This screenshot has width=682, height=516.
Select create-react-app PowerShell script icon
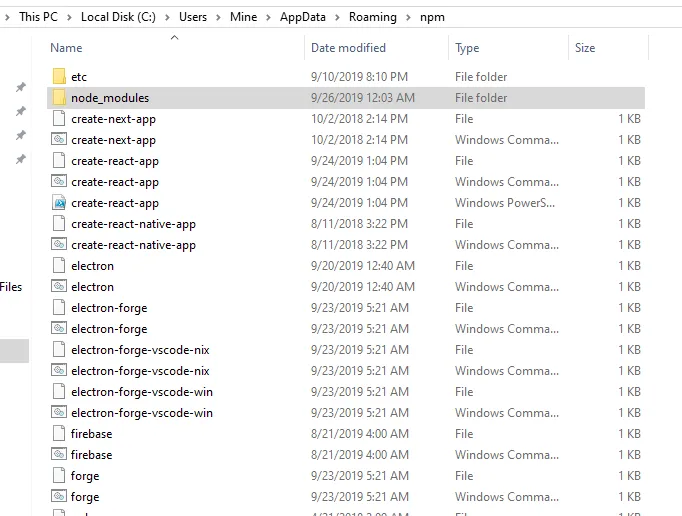tap(59, 202)
